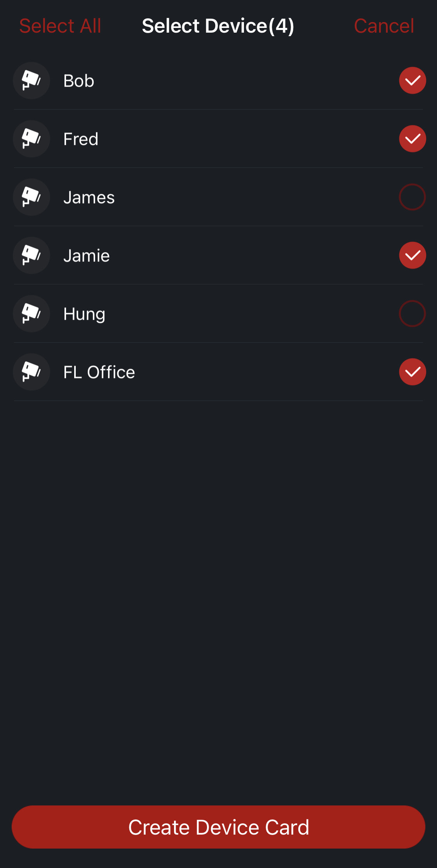The height and width of the screenshot is (868, 437).
Task: Tap the Create Device Card button
Action: click(218, 827)
